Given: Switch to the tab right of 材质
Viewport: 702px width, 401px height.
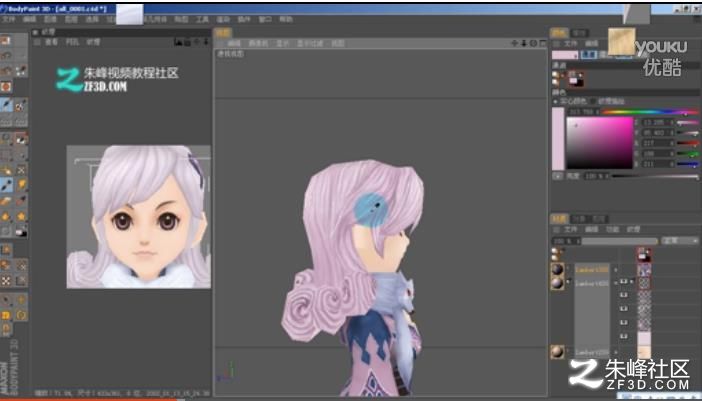Looking at the screenshot, I should (579, 219).
